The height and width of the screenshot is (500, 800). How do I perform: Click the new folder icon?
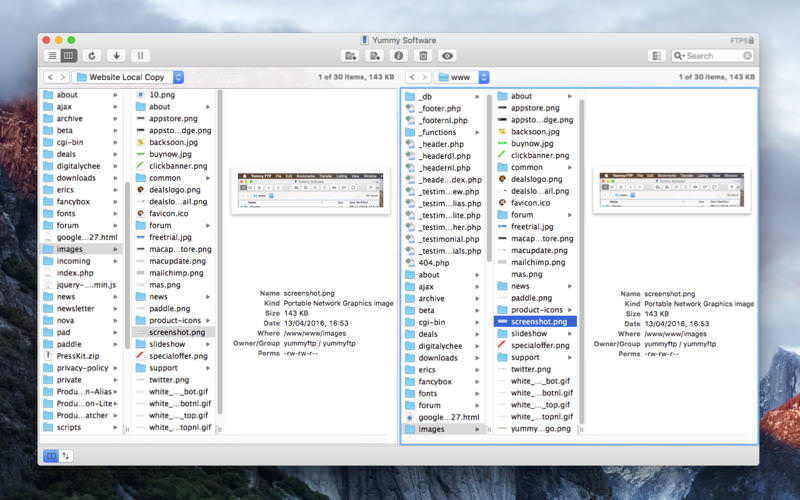click(x=350, y=56)
